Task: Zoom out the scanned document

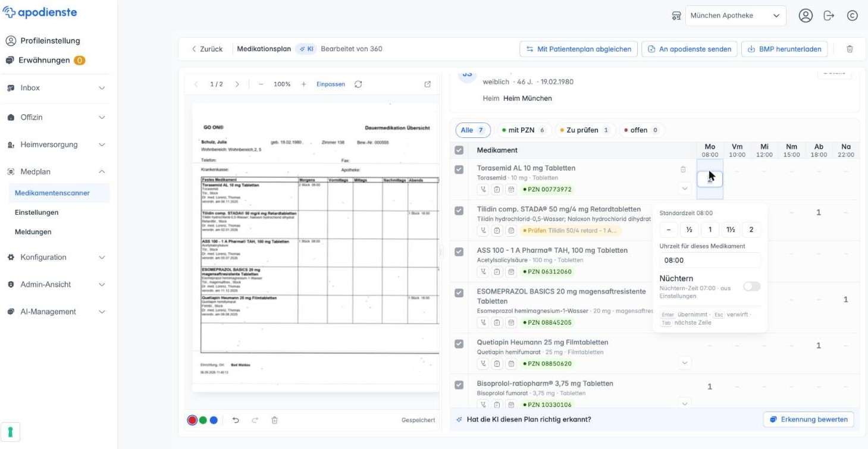Action: [261, 84]
